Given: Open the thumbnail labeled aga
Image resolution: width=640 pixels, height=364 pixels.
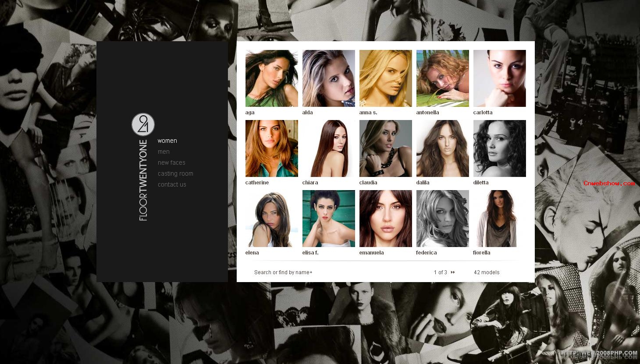Looking at the screenshot, I should pos(271,78).
